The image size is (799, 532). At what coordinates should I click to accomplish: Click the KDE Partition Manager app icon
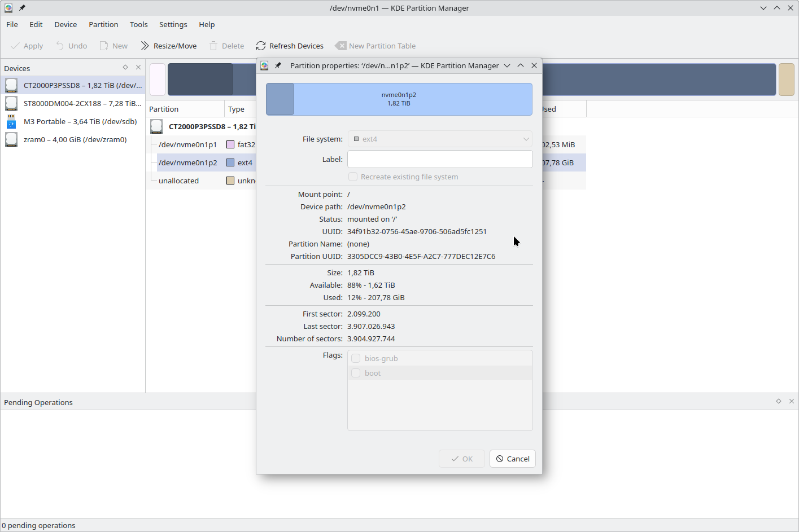point(8,8)
